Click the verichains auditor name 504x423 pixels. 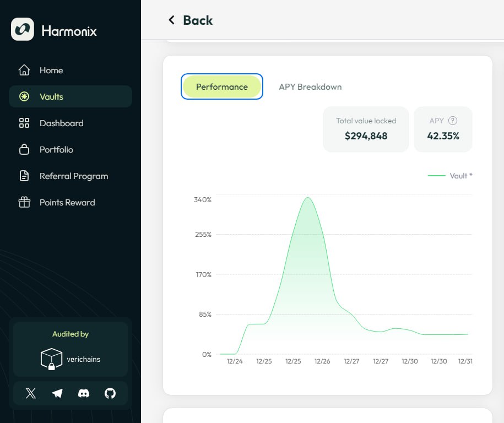click(84, 359)
